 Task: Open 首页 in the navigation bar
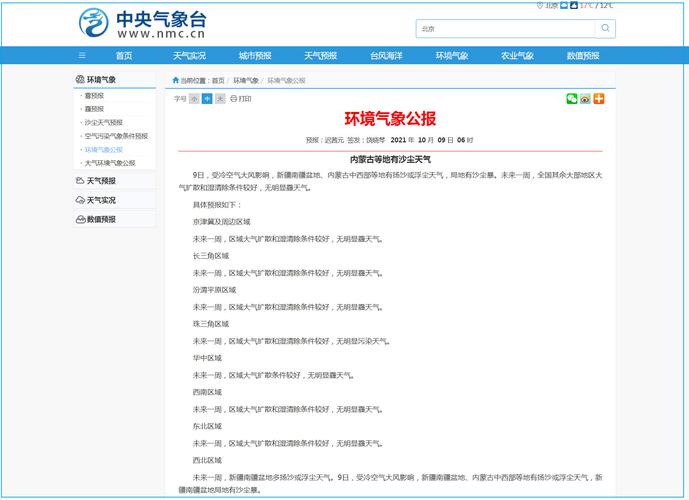tap(124, 55)
